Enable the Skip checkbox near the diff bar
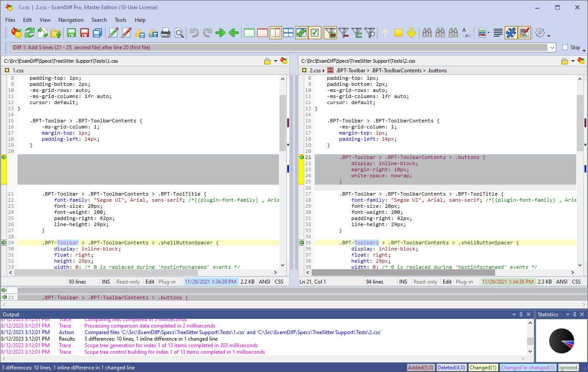The width and height of the screenshot is (588, 372). (565, 47)
